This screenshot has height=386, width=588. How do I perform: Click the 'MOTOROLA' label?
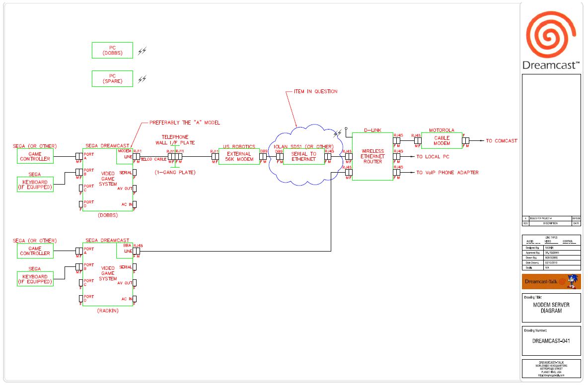coord(442,130)
